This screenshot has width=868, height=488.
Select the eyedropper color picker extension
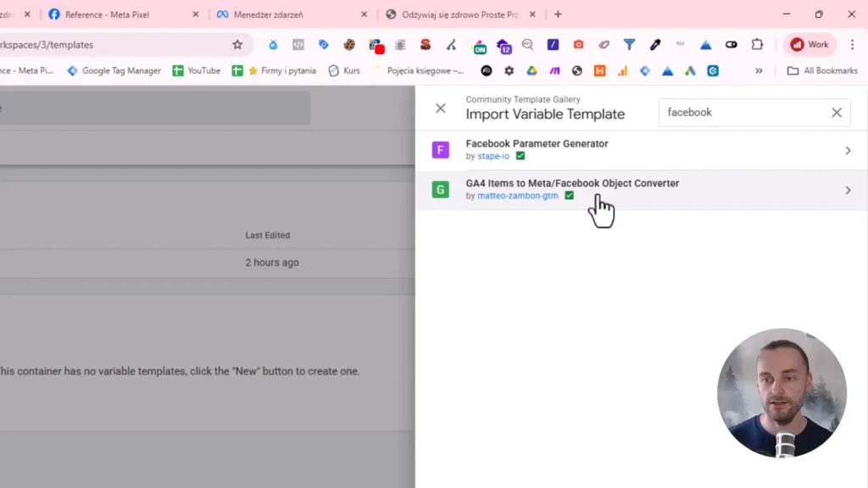655,45
